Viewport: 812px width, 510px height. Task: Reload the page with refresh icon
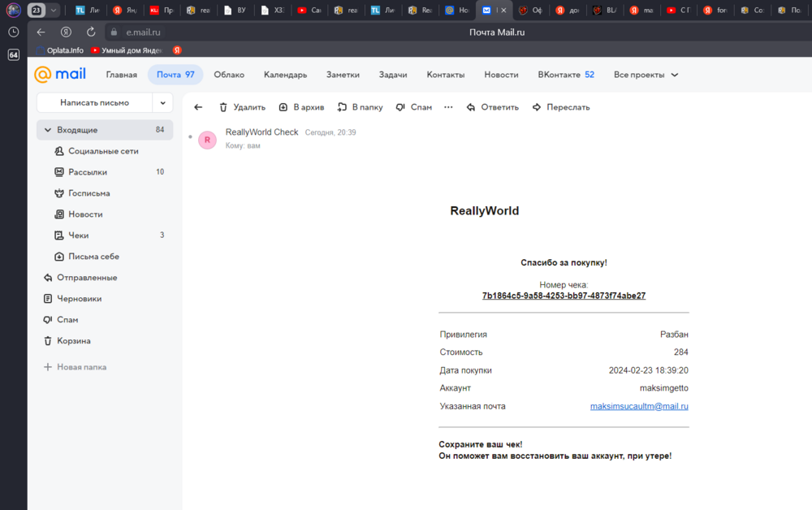coord(91,32)
